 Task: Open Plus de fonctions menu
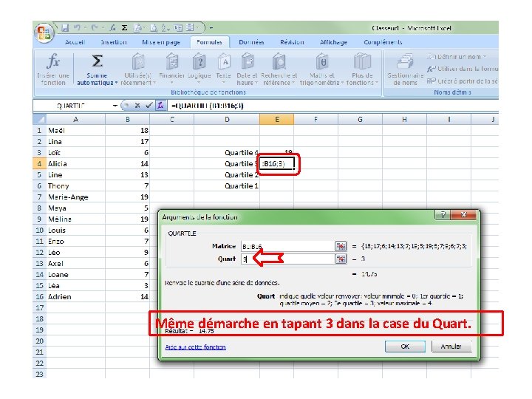pos(362,69)
